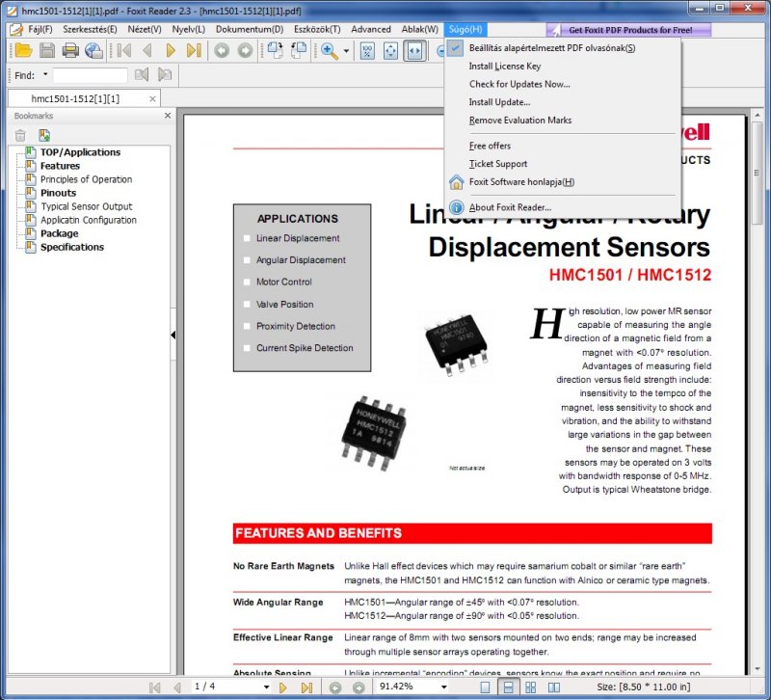Switch to Continuous Facing layout in status bar
This screenshot has height=700, width=771.
point(531,687)
